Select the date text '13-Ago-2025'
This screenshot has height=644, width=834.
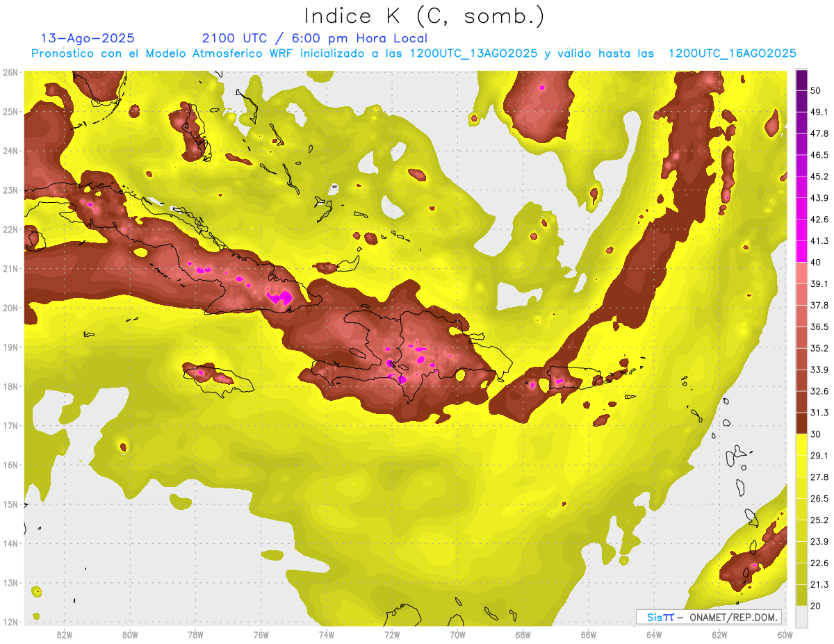coord(88,38)
